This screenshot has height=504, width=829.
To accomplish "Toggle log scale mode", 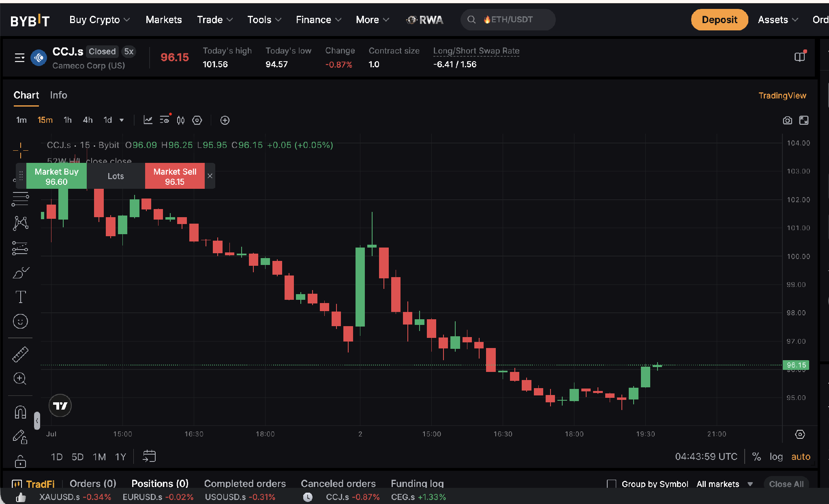I will coord(776,457).
